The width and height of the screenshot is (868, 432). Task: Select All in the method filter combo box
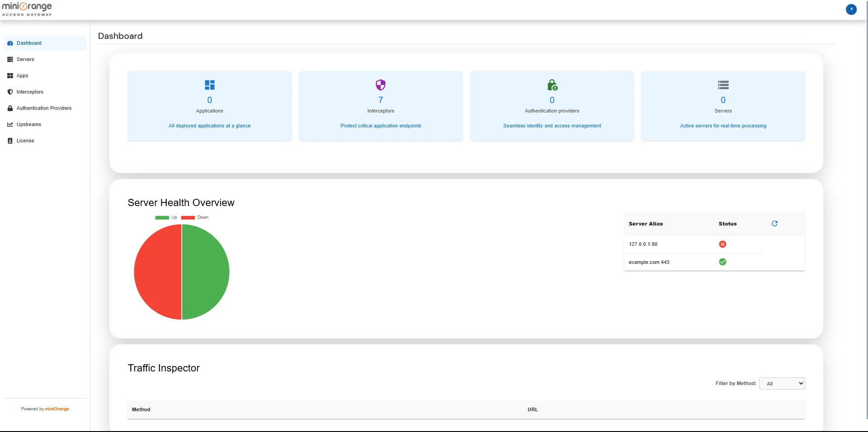(783, 383)
